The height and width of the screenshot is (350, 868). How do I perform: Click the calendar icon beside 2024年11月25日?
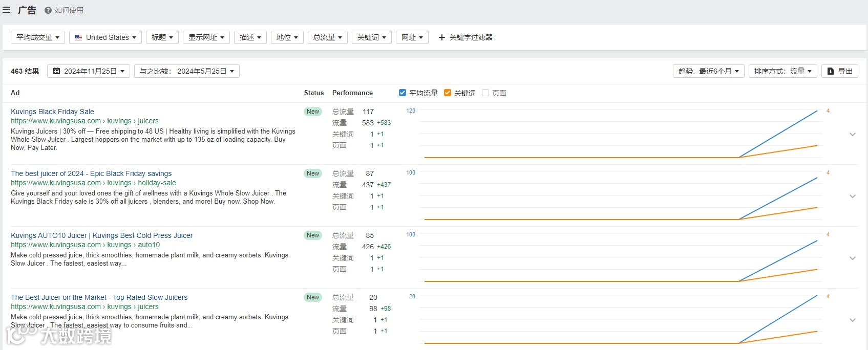[56, 71]
